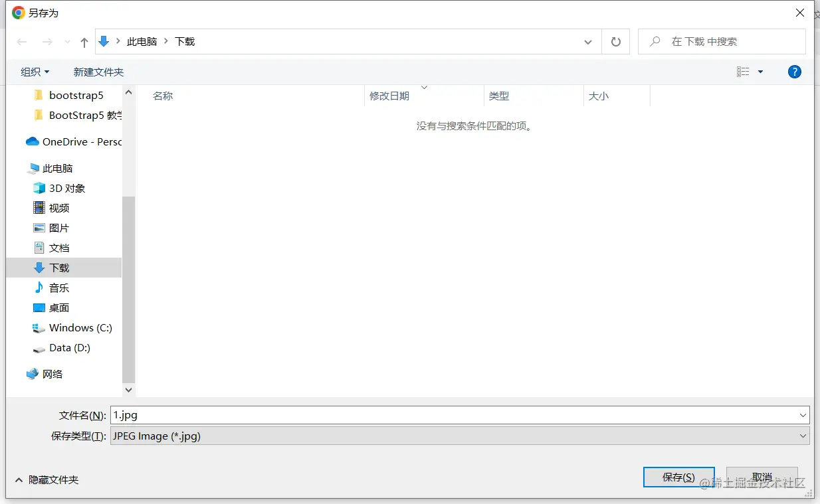Expand the address bar history dropdown
Screen dimensions: 820x504
pos(587,41)
